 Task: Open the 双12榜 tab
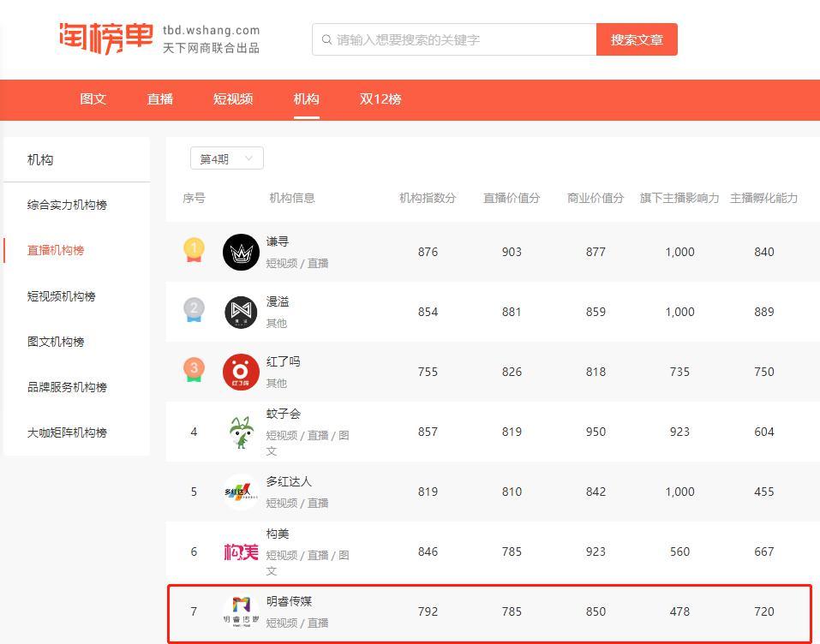[x=380, y=98]
